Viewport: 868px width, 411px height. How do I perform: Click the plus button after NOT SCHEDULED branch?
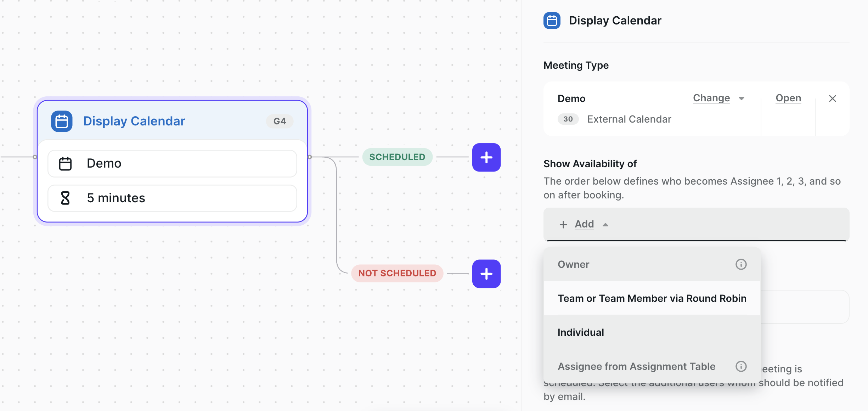pos(486,274)
